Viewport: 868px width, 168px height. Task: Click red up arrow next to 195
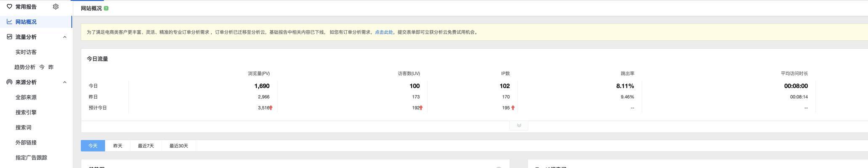(x=512, y=108)
